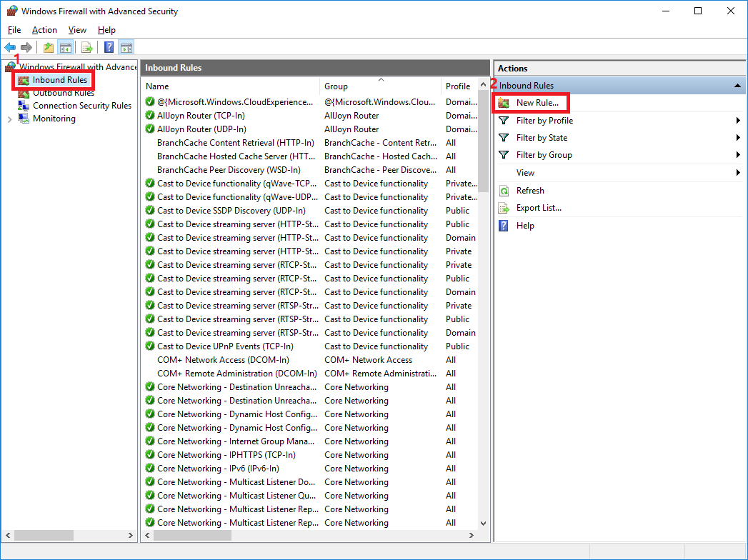Click green check for Cast to Device SSDP Discovery

pyautogui.click(x=150, y=211)
